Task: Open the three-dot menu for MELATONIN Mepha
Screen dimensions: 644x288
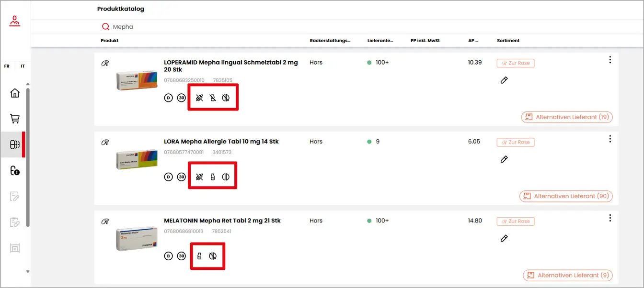Action: tap(610, 218)
